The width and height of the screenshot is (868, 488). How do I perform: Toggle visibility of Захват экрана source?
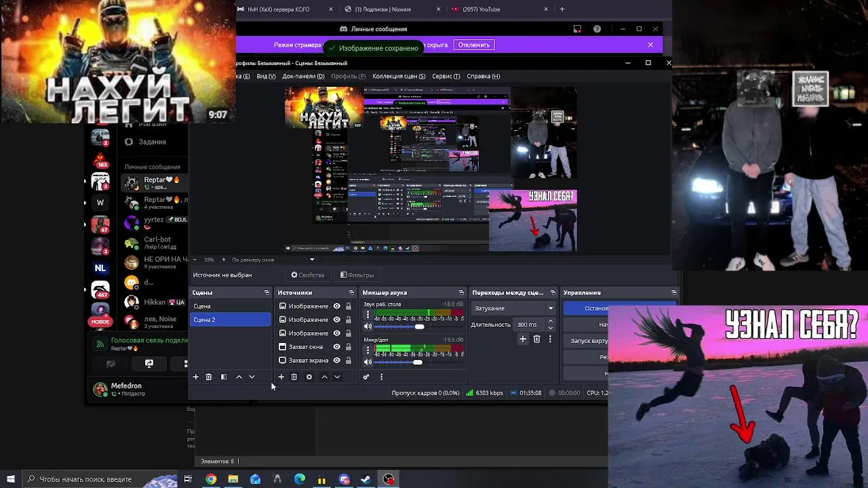pos(336,361)
